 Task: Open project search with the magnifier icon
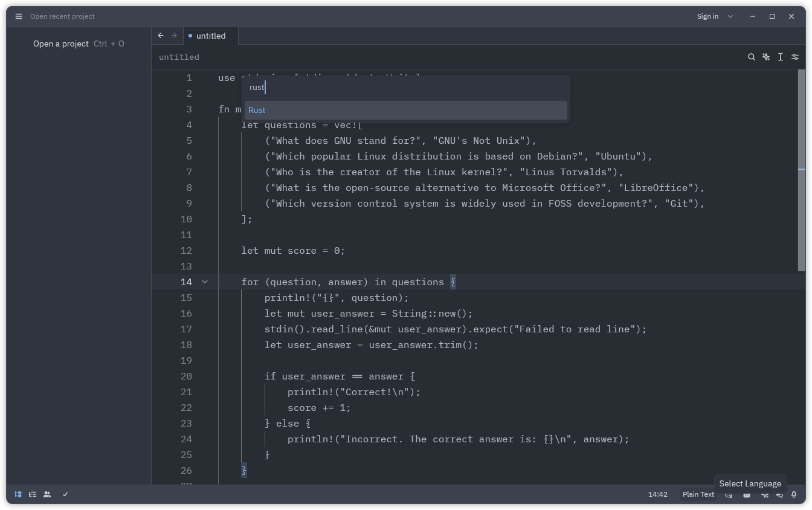coord(751,56)
